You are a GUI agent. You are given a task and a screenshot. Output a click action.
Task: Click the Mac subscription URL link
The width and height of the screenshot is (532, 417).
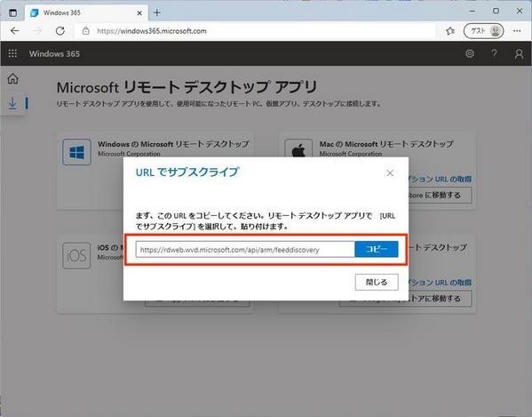pos(441,179)
